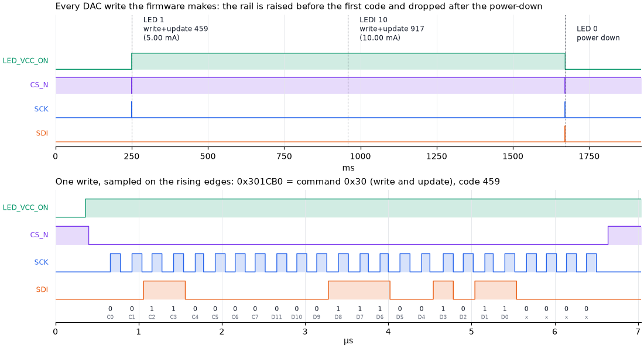Click the '(5.00 mA)' annotation text

point(161,38)
